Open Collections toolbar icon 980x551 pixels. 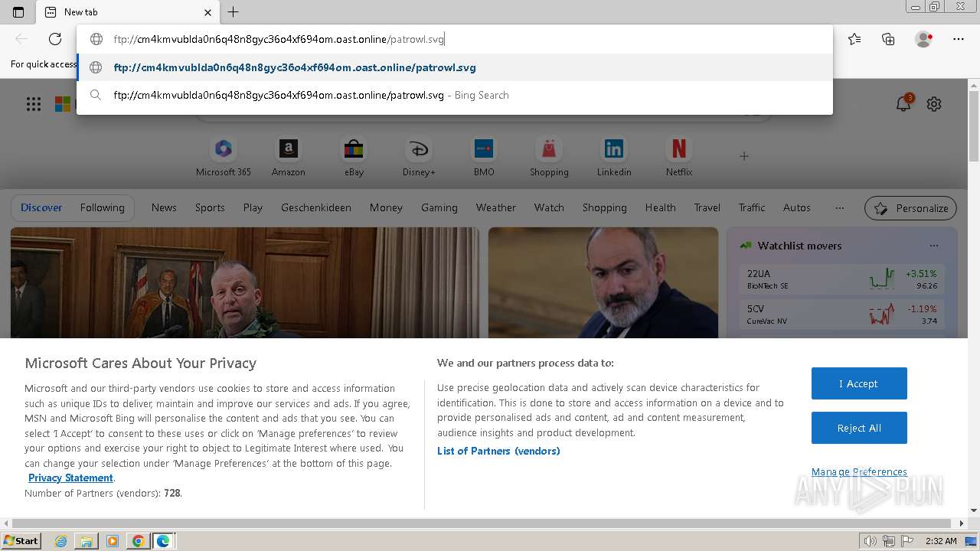888,39
